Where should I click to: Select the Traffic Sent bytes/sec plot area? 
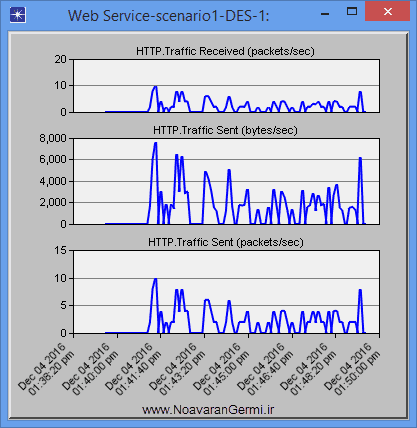(x=226, y=181)
